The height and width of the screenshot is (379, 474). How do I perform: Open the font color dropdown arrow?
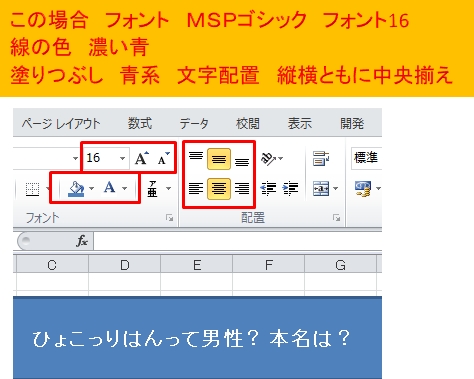pos(124,188)
